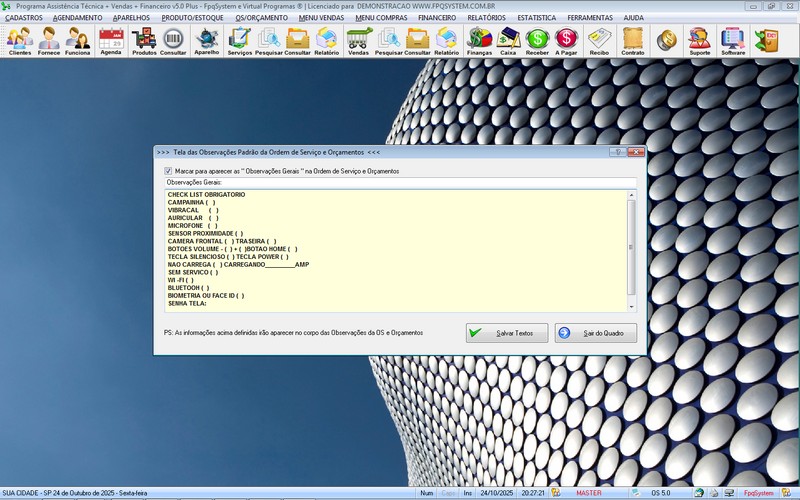
Task: Click the Relatório printer icon next to Vendas Consultar
Action: [447, 41]
